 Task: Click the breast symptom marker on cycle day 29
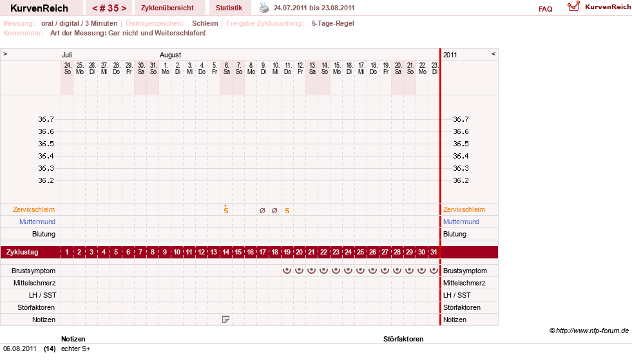point(409,270)
